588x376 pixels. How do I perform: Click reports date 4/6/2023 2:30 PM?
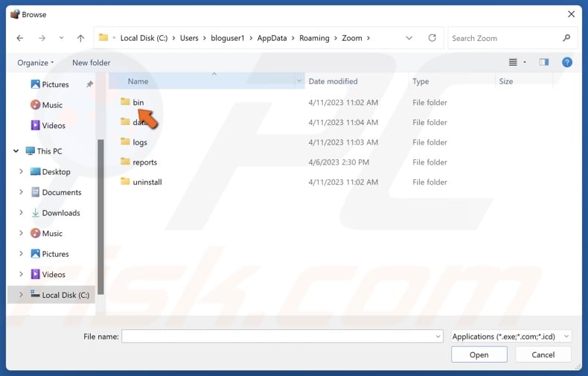(x=339, y=162)
